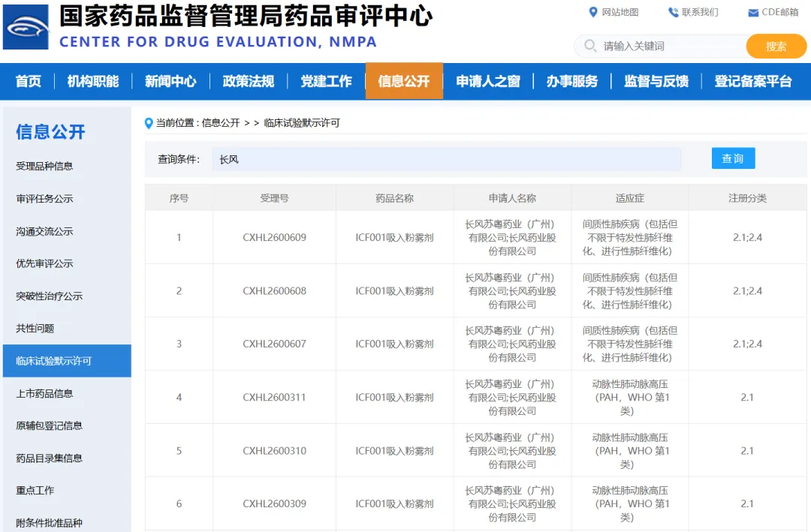Open 监督与反馈 navigation menu

[656, 81]
